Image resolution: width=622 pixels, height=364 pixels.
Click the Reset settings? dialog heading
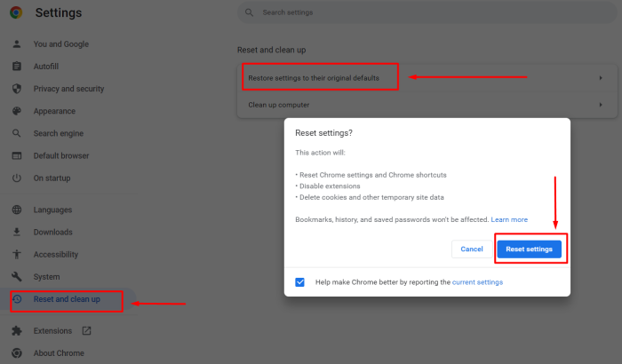click(x=323, y=133)
